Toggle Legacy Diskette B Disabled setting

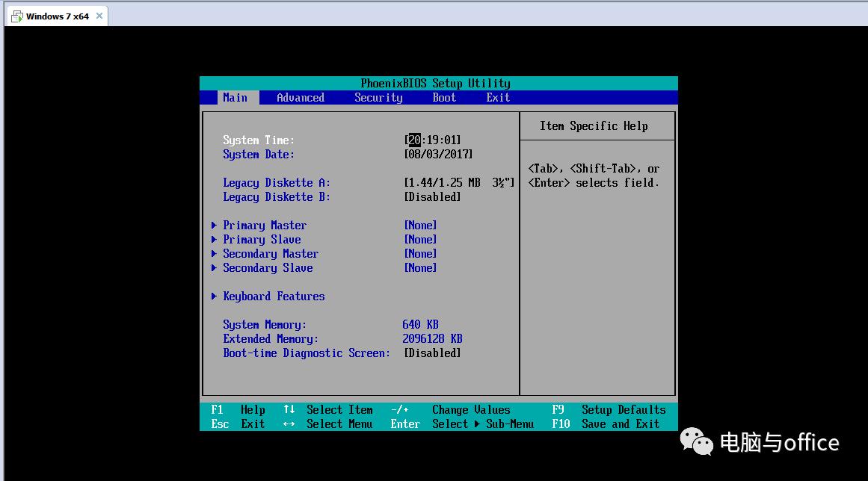tap(432, 197)
